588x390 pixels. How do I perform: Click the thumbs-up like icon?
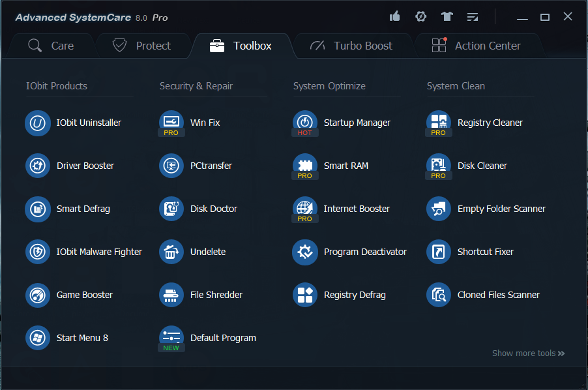(394, 16)
